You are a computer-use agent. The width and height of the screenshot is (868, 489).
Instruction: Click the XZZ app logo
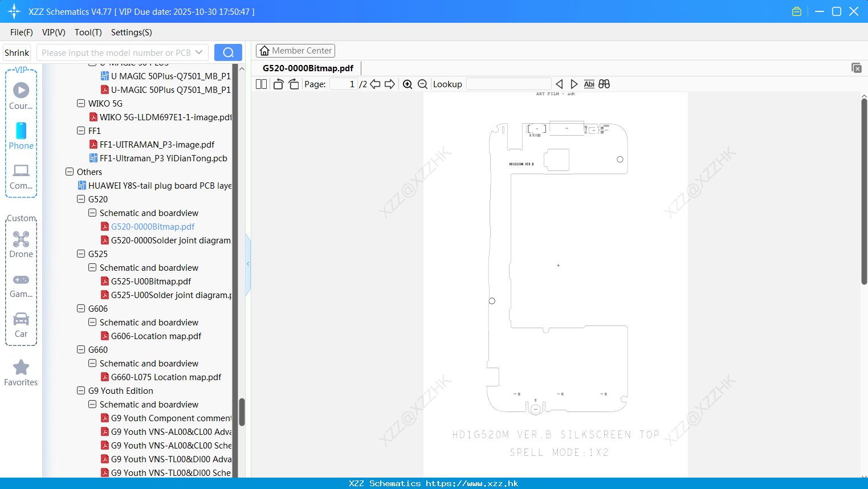click(14, 11)
